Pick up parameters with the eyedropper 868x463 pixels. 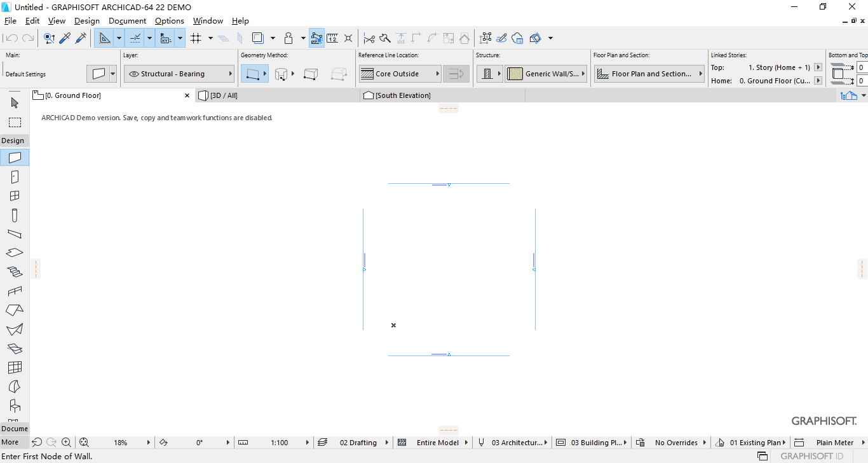[x=65, y=38]
